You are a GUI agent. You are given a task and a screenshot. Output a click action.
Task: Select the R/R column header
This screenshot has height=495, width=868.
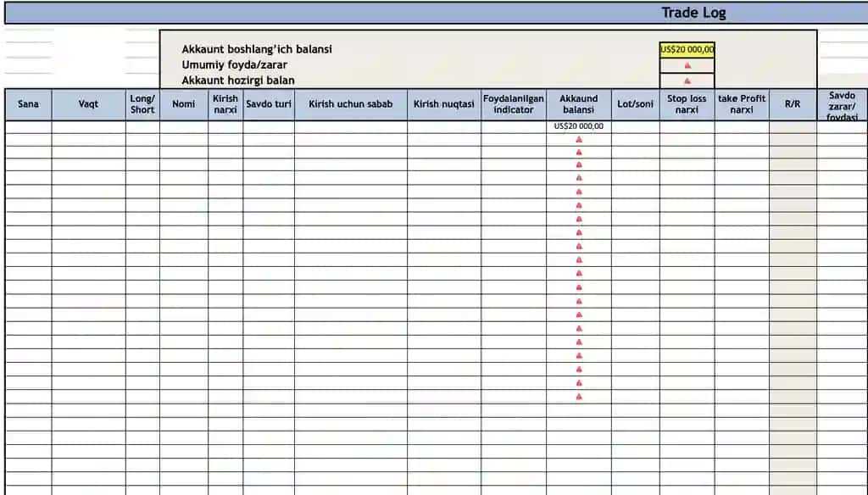point(793,104)
